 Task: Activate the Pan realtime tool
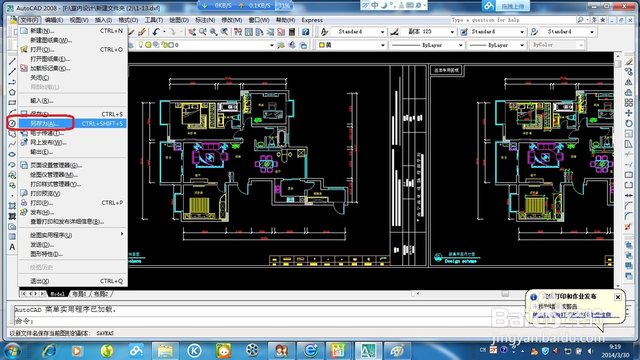click(192, 32)
